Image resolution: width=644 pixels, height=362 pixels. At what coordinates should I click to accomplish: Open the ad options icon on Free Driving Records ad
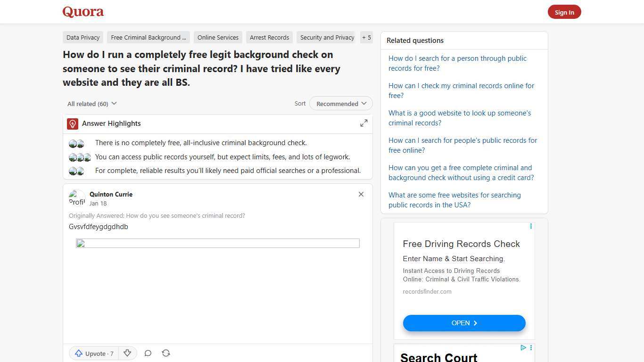531,226
